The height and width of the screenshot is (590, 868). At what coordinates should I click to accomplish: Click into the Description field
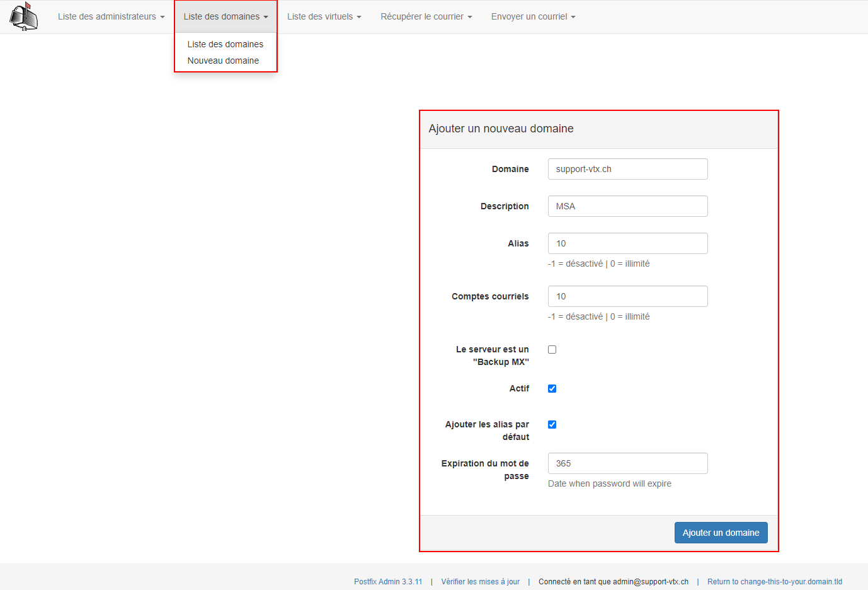[627, 206]
